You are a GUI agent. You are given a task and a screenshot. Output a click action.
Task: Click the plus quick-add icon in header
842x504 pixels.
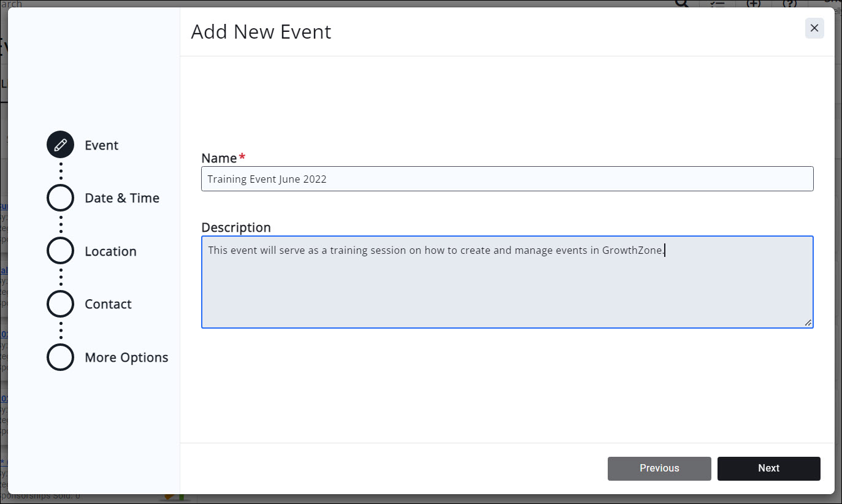pyautogui.click(x=753, y=4)
